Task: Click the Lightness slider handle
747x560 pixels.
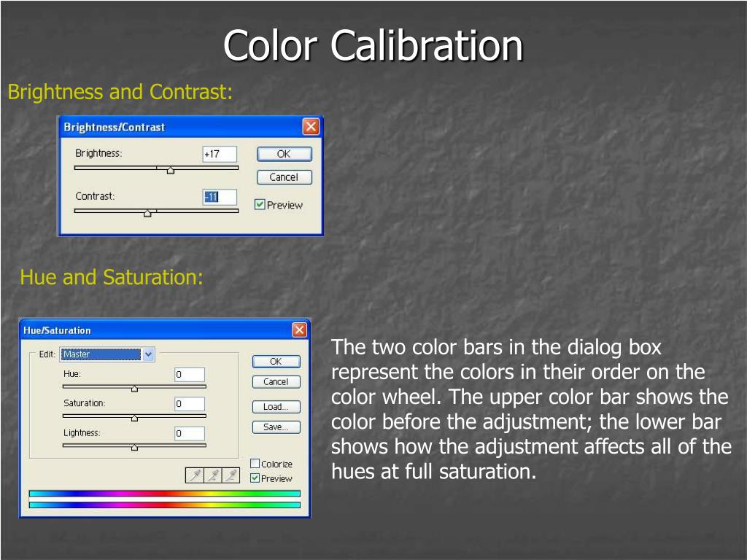Action: (x=134, y=448)
